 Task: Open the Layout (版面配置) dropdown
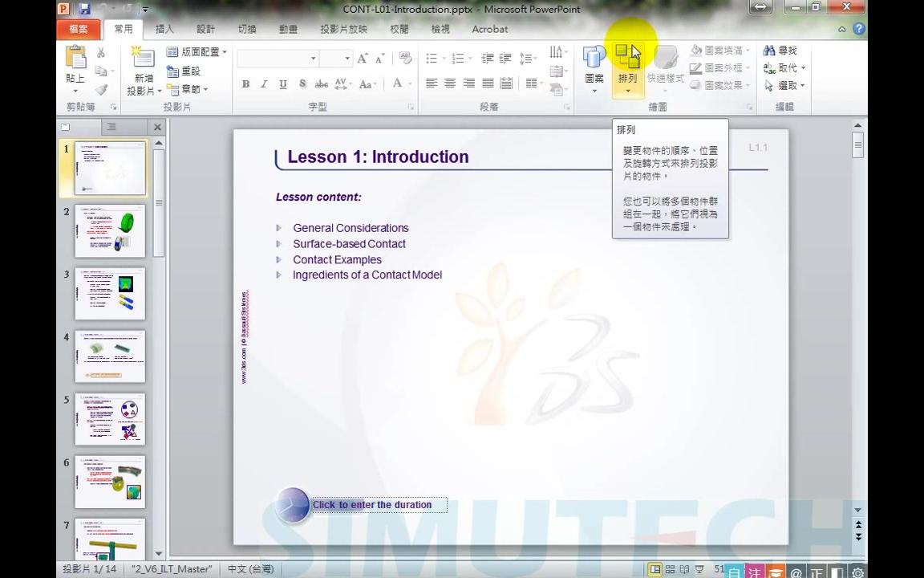pos(197,52)
